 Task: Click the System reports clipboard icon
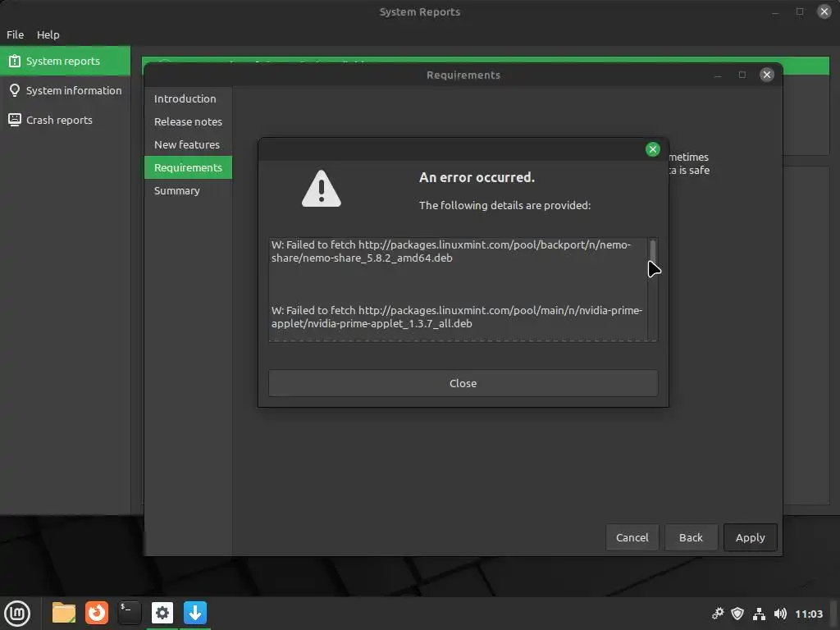click(15, 61)
